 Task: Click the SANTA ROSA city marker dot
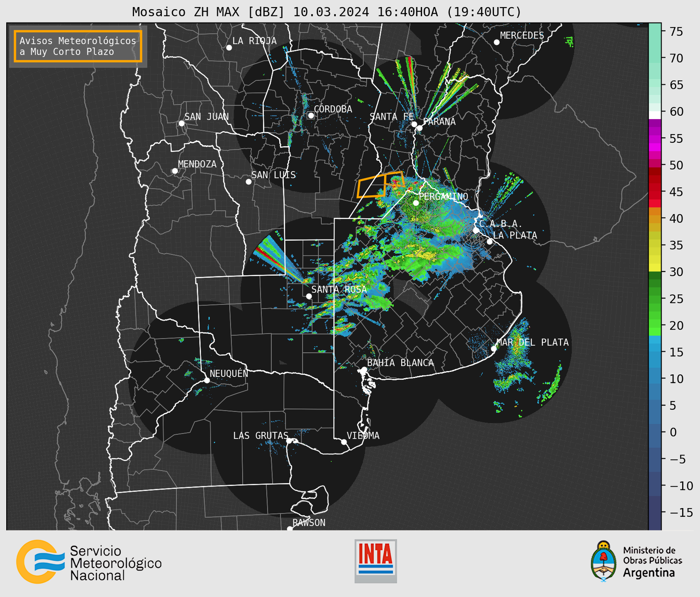pyautogui.click(x=309, y=296)
